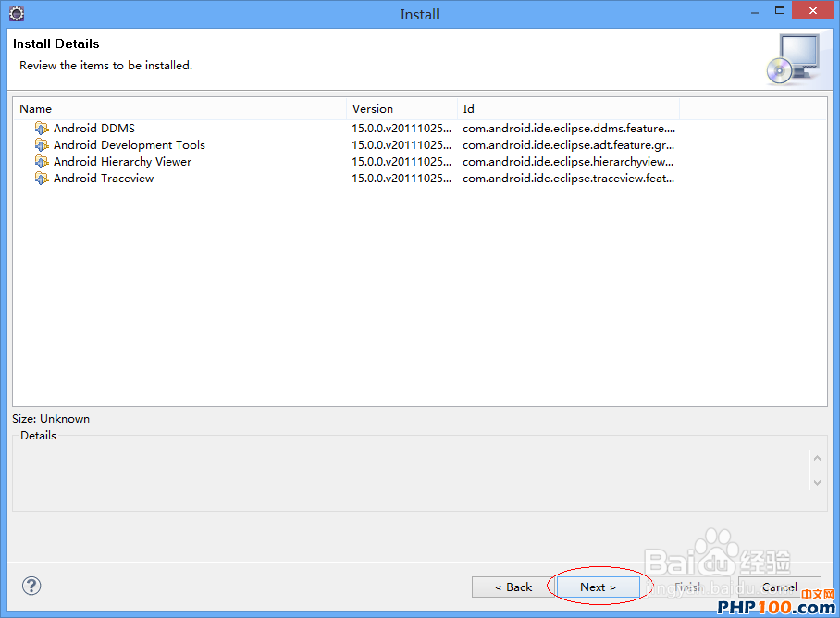840x618 pixels.
Task: Cancel the install wizard
Action: coord(780,587)
